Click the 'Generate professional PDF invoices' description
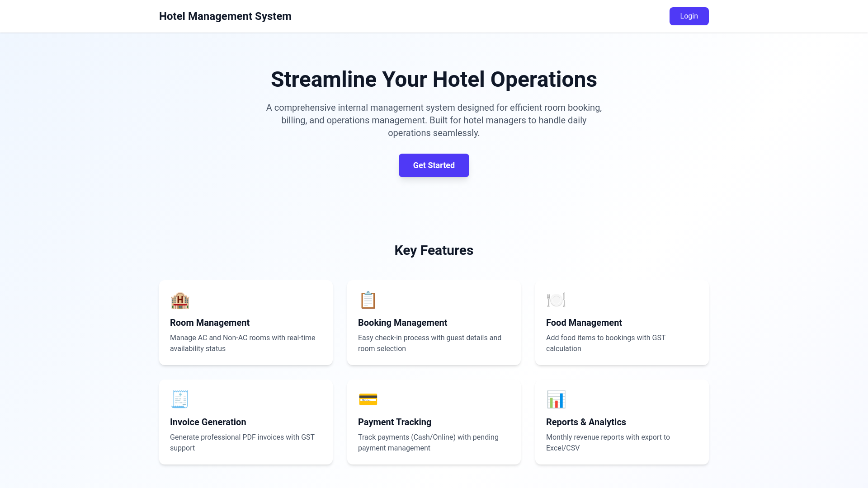The height and width of the screenshot is (488, 868). pos(242,442)
